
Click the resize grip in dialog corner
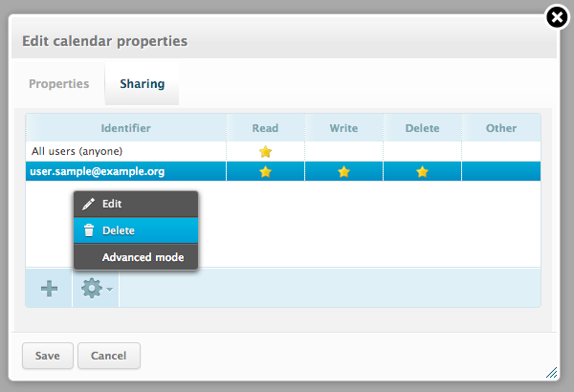pyautogui.click(x=551, y=372)
